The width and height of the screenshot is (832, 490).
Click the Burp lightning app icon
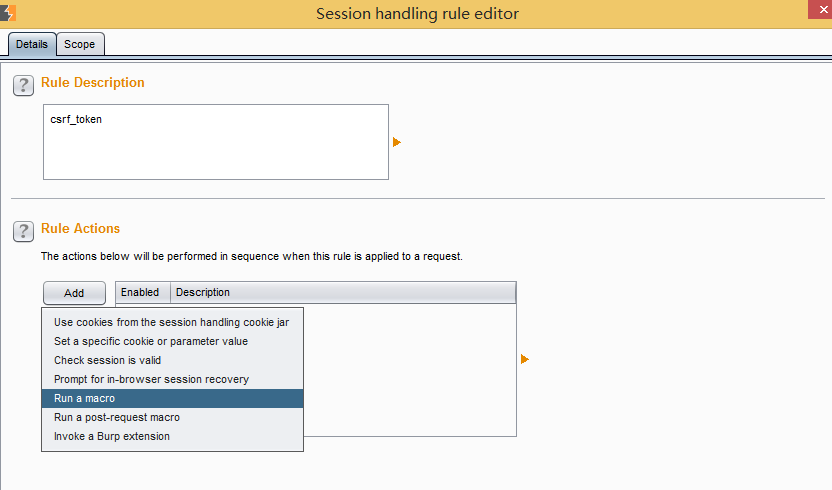[8, 13]
